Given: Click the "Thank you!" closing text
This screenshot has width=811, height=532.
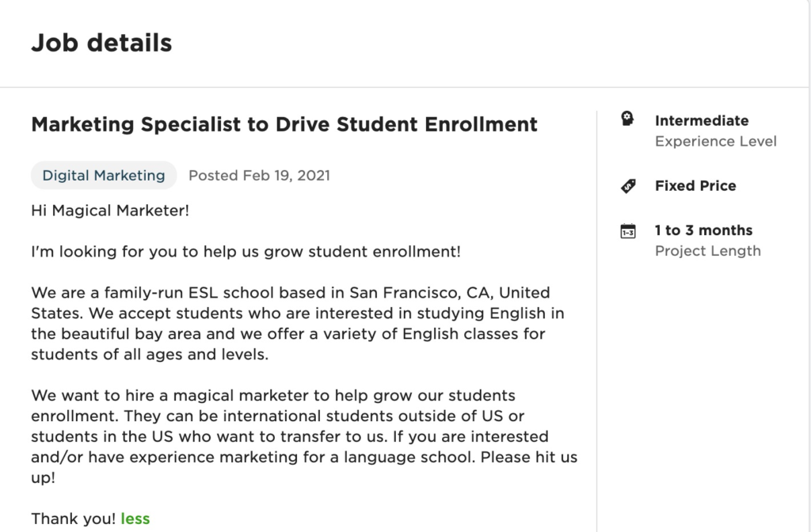Looking at the screenshot, I should 73,519.
